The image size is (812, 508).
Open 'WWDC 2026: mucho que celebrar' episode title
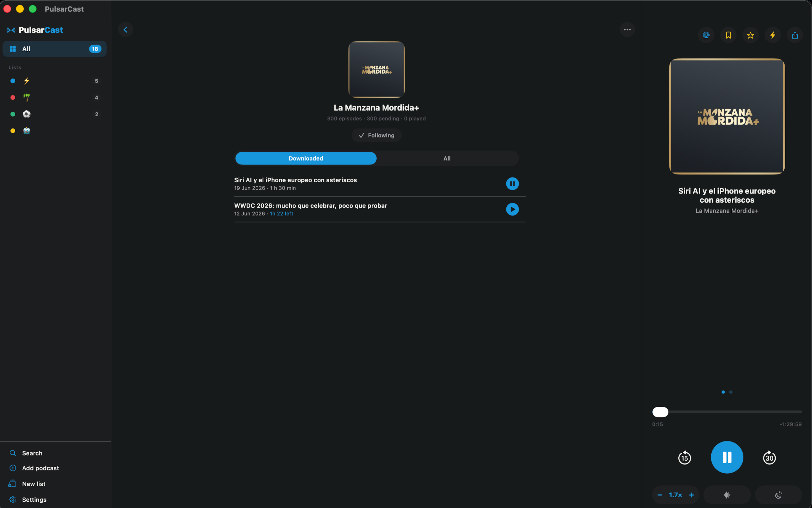tap(311, 206)
